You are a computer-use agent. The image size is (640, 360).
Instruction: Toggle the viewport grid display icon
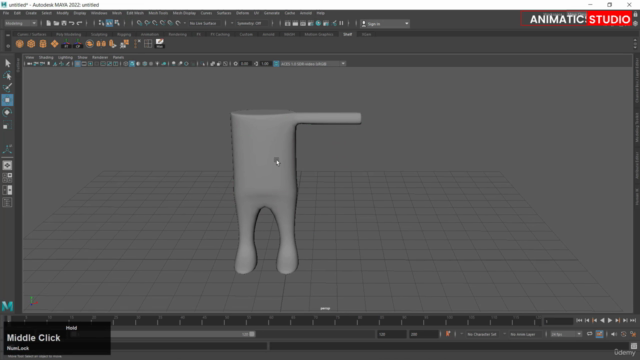pyautogui.click(x=78, y=64)
